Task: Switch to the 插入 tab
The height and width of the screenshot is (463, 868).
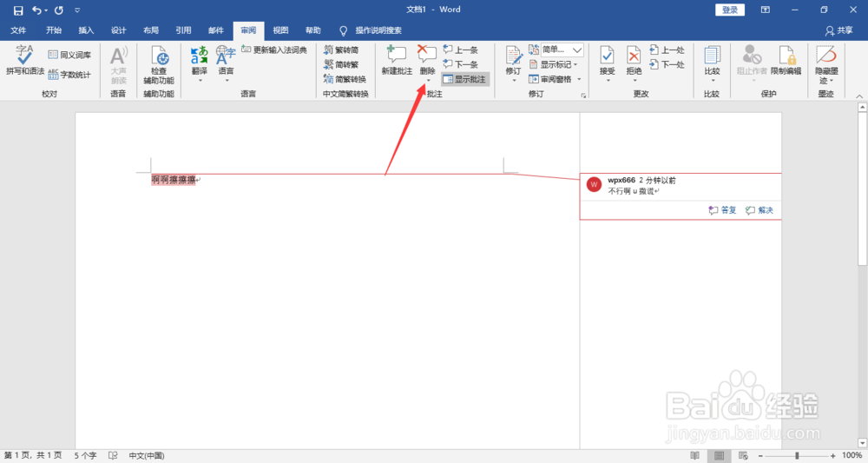Action: click(86, 30)
